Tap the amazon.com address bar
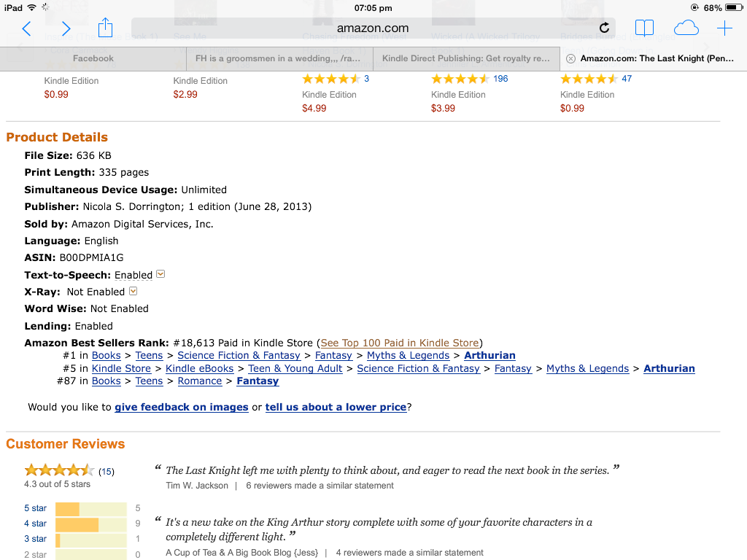The width and height of the screenshot is (747, 560). 373,28
